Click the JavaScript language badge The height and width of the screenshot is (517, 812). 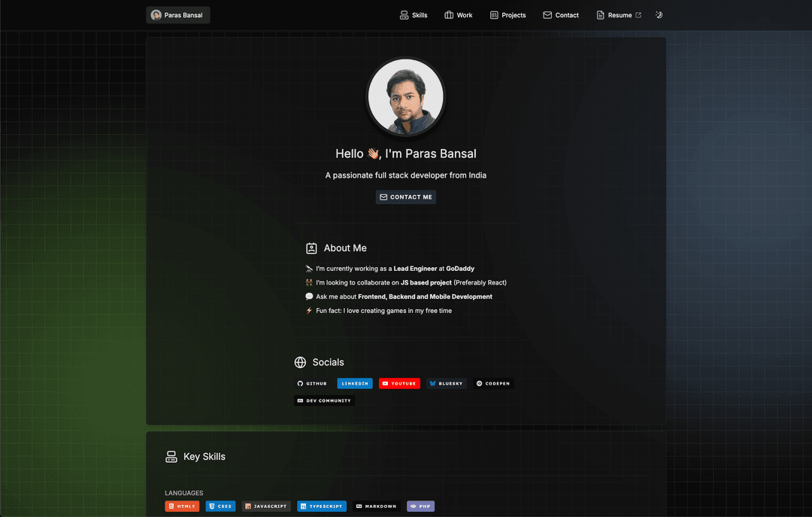click(266, 506)
